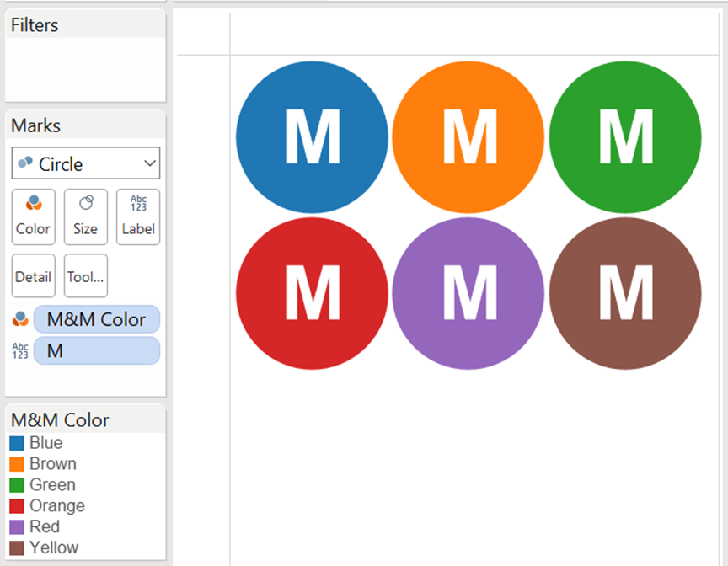Open the Detail button on the Marks card
Screen dimensions: 728x566
33,275
